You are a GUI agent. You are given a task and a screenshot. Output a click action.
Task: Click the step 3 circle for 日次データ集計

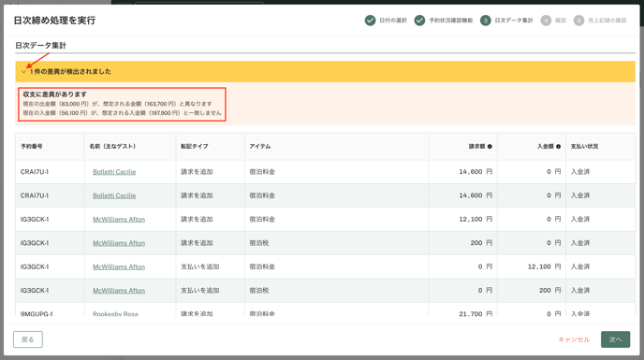486,21
